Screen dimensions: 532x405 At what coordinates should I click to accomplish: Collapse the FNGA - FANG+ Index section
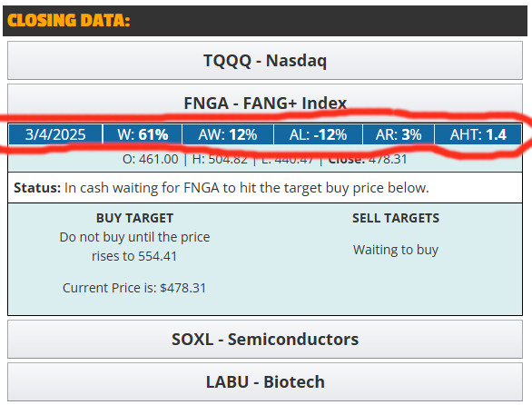click(265, 103)
